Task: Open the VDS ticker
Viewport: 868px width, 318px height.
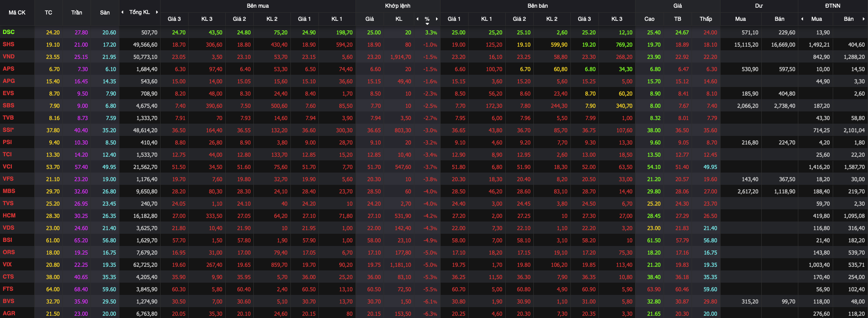Action: (9, 228)
